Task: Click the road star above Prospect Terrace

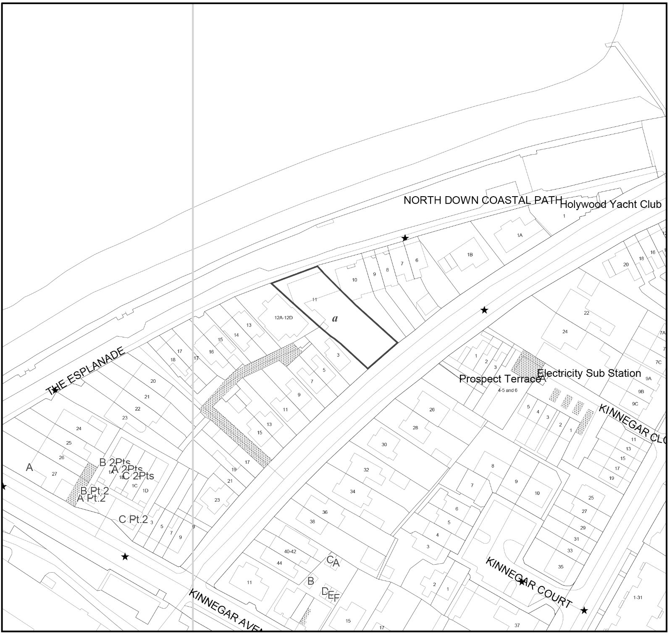Action: click(484, 310)
